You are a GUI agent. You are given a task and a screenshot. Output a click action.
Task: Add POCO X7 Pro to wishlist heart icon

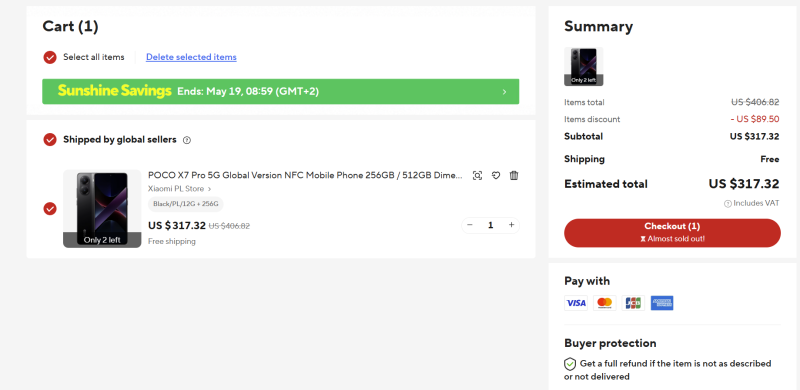496,176
